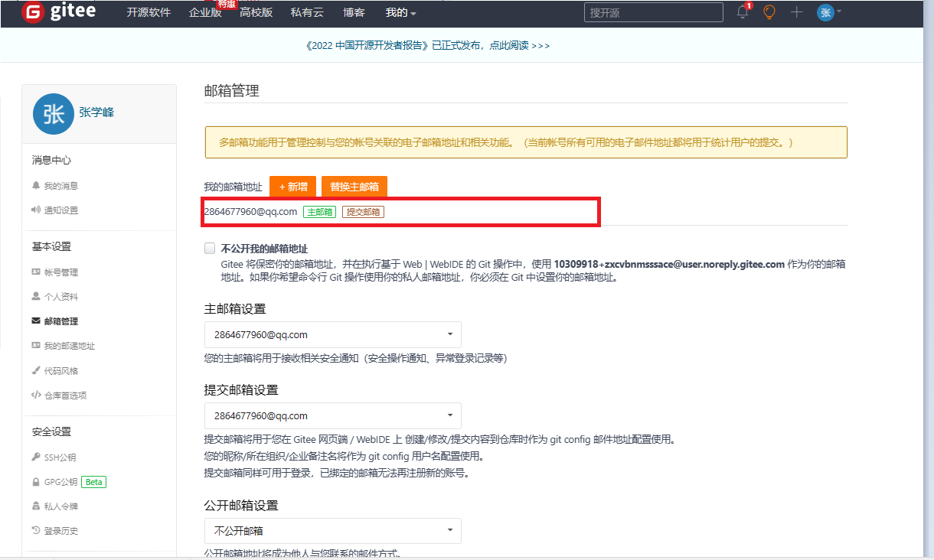Open the notification bell icon

[x=743, y=12]
